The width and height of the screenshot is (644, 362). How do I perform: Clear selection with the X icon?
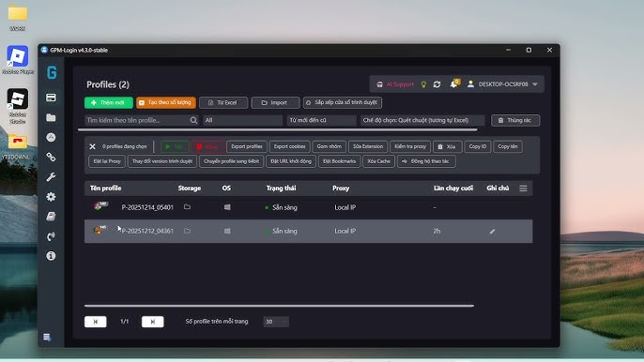[92, 146]
